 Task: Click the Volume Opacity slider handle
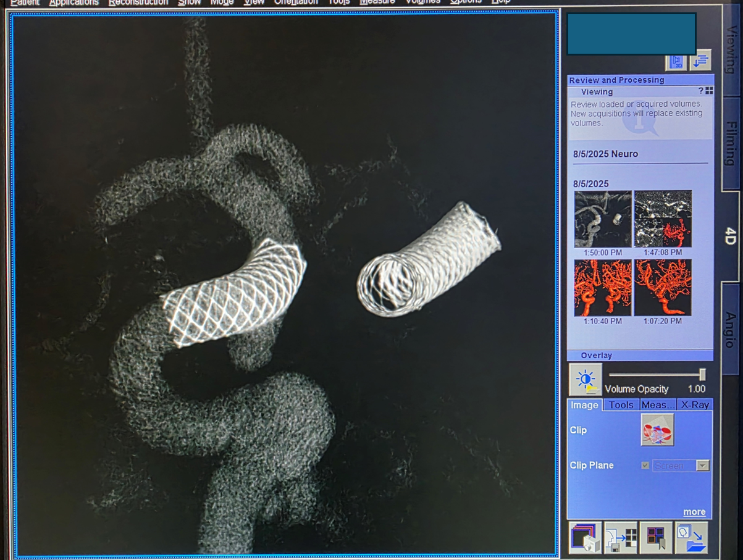[702, 375]
